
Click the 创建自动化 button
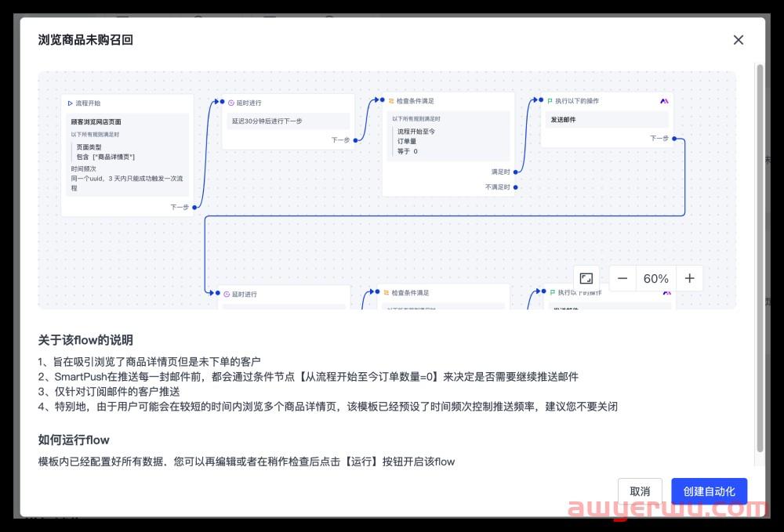click(x=709, y=491)
